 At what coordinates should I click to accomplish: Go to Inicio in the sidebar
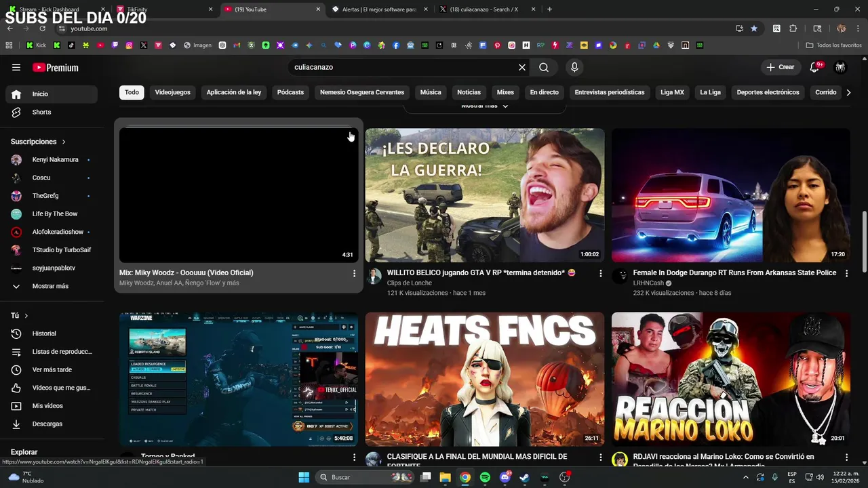pos(52,94)
